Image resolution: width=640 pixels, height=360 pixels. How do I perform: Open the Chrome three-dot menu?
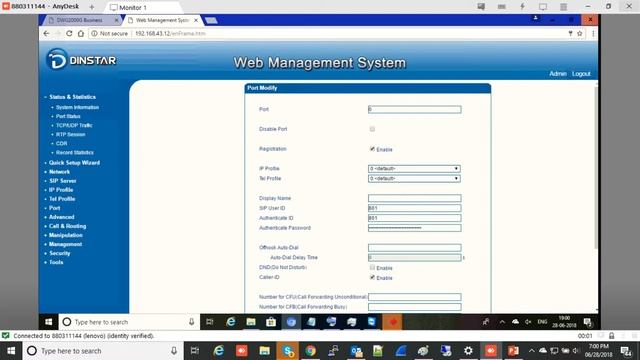pos(593,33)
